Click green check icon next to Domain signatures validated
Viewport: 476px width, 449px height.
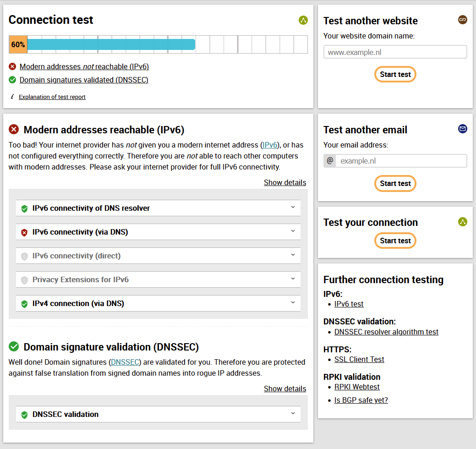(12, 80)
